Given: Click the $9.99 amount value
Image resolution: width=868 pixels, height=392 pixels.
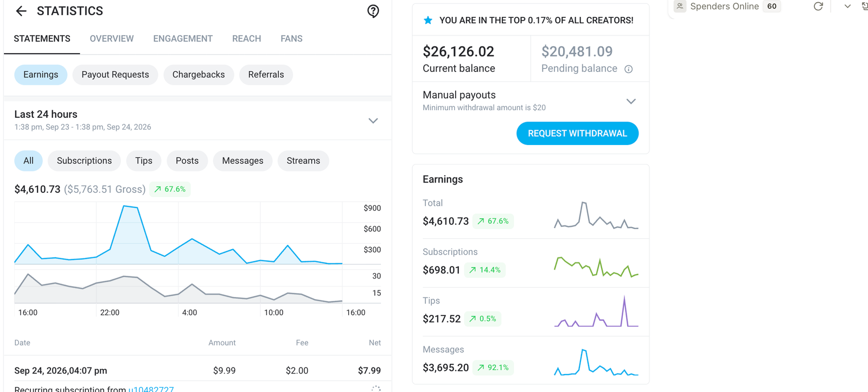Looking at the screenshot, I should point(224,370).
